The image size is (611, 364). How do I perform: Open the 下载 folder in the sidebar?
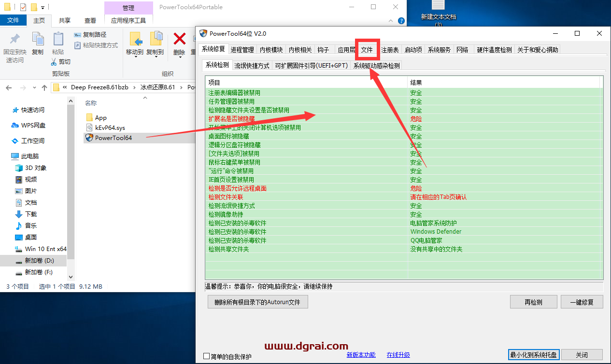coord(26,214)
